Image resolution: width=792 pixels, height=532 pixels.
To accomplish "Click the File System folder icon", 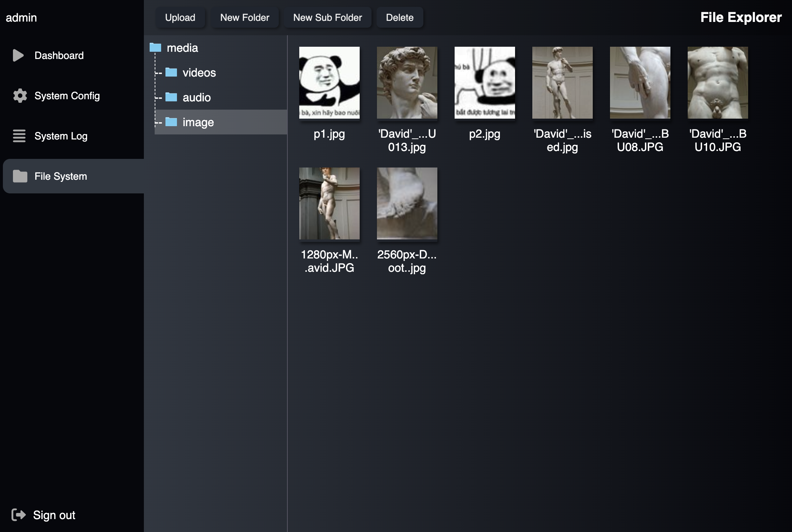I will tap(20, 176).
